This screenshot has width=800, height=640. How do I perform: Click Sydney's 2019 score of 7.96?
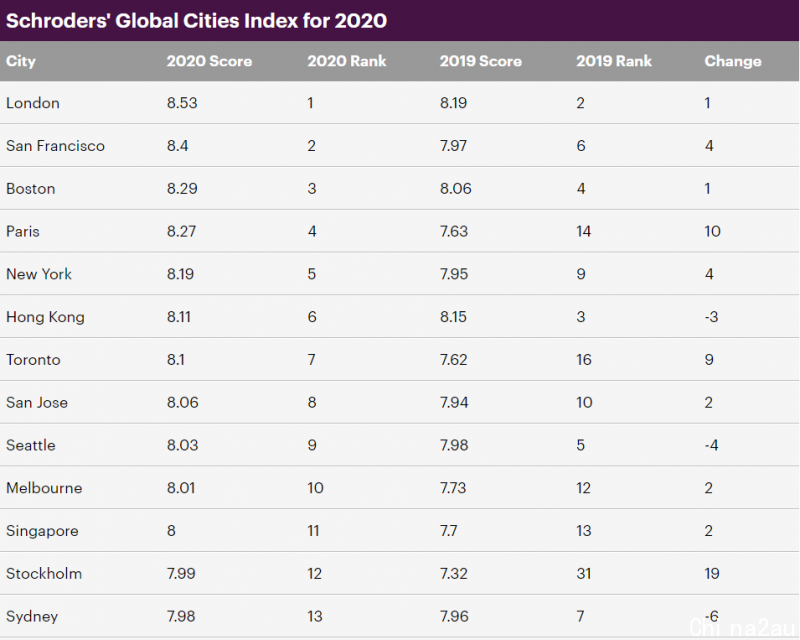pyautogui.click(x=454, y=617)
